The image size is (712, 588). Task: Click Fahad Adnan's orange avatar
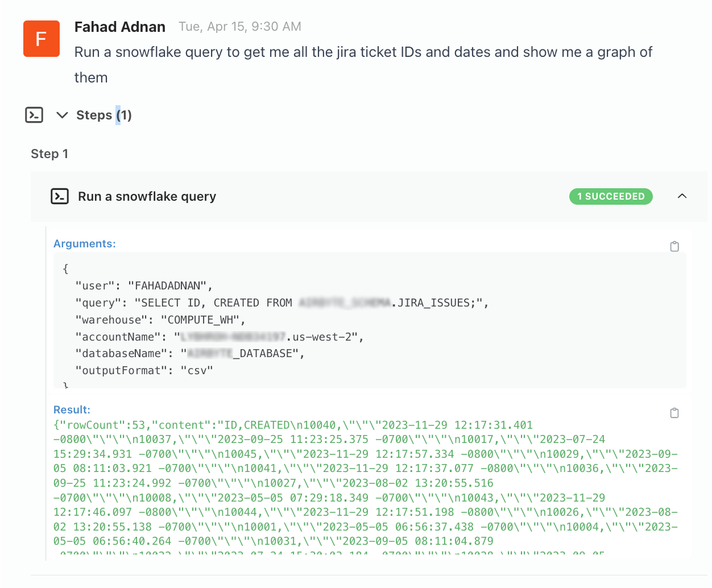41,39
